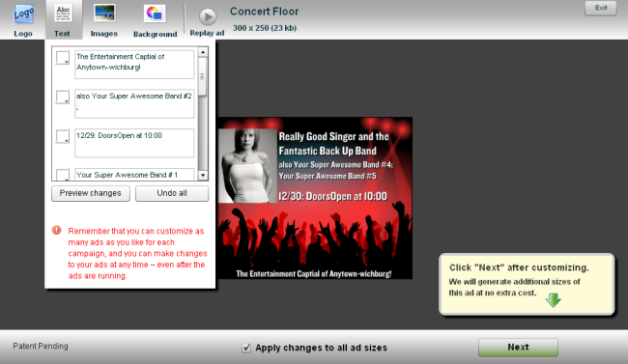628x364 pixels.
Task: Click the ad footer 'The Entertainment Captial of Anytown-wichburg!'
Action: click(x=314, y=274)
